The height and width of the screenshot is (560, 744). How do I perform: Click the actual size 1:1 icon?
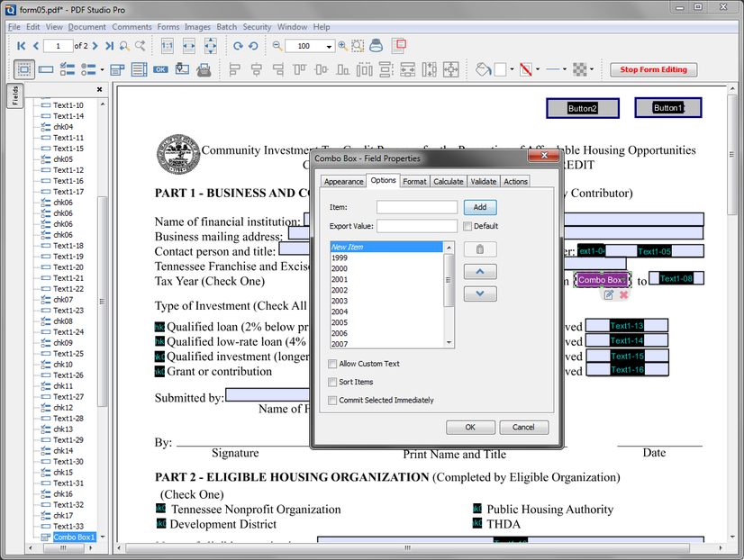[x=167, y=46]
